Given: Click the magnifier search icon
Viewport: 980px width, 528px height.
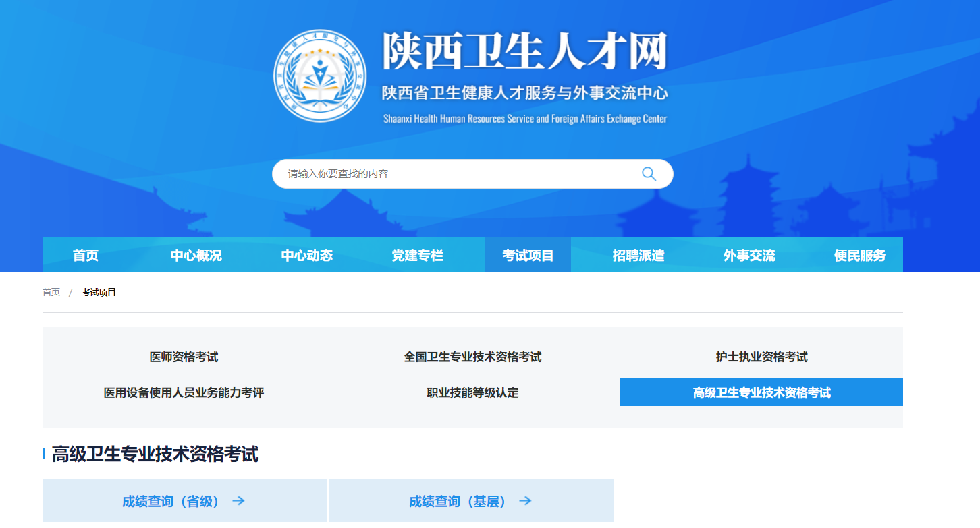Looking at the screenshot, I should pos(649,174).
